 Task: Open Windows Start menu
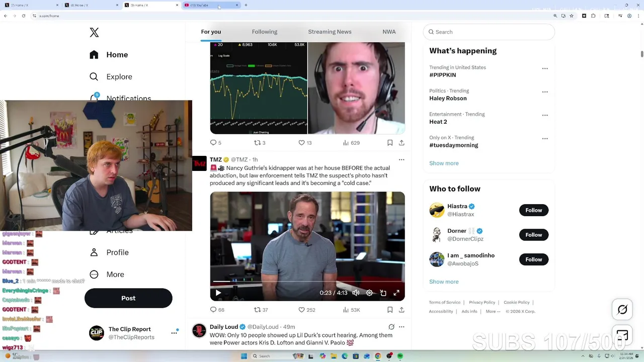click(244, 356)
